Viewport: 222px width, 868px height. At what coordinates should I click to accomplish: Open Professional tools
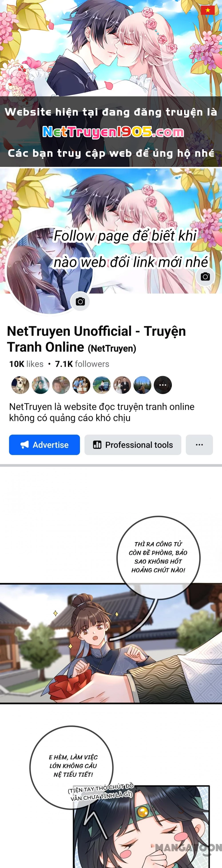pyautogui.click(x=133, y=445)
